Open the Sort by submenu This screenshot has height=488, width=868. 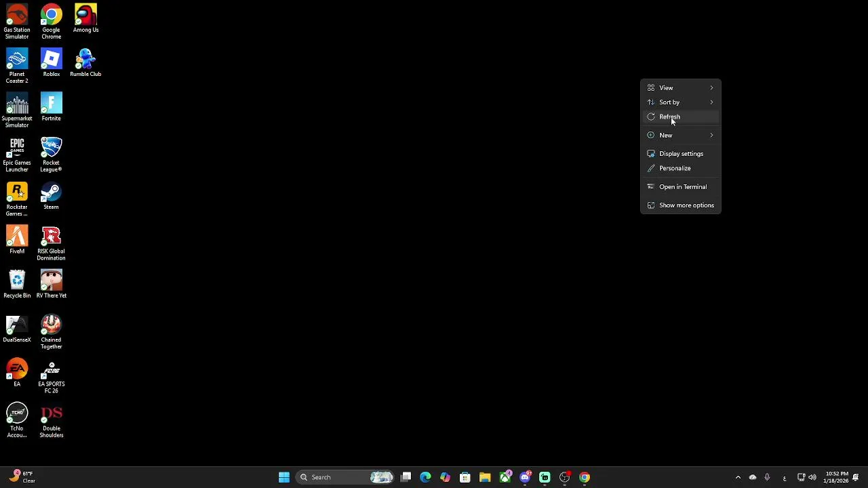681,102
